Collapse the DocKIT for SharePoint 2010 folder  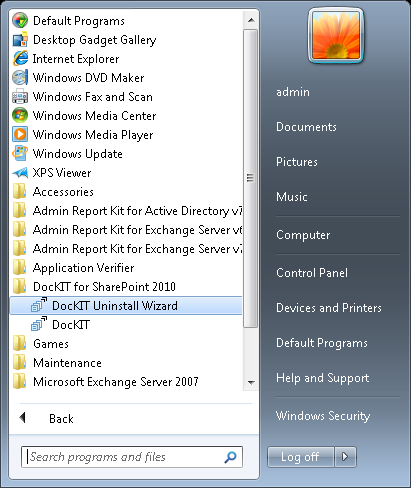[x=126, y=287]
